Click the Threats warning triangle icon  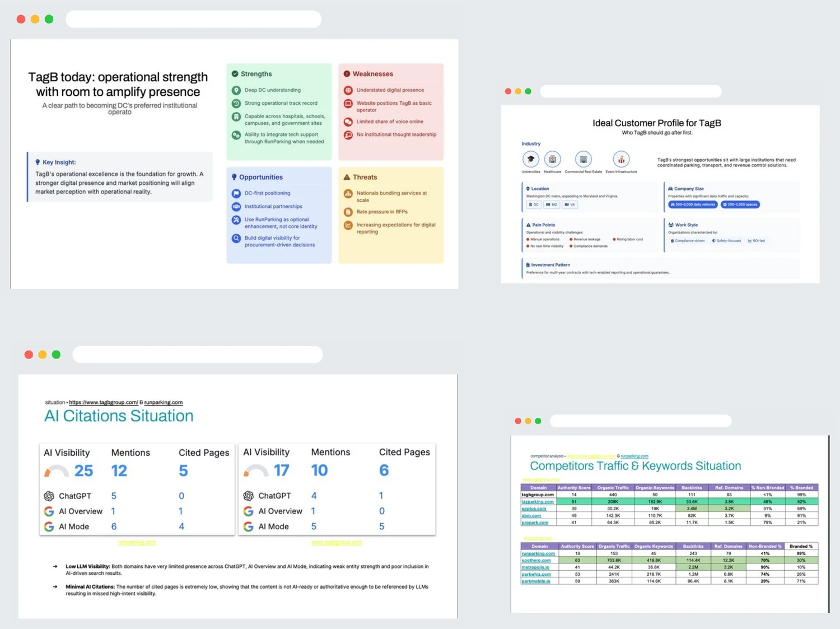click(347, 177)
